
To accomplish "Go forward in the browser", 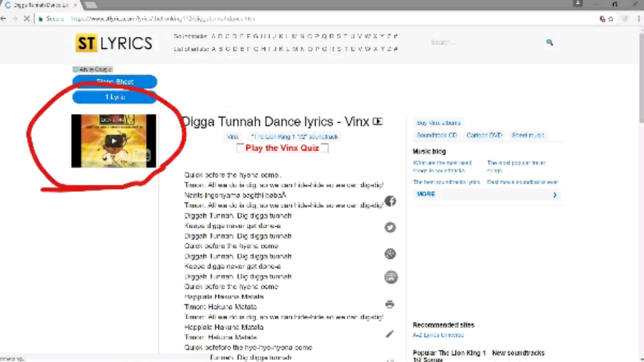I will click(15, 18).
